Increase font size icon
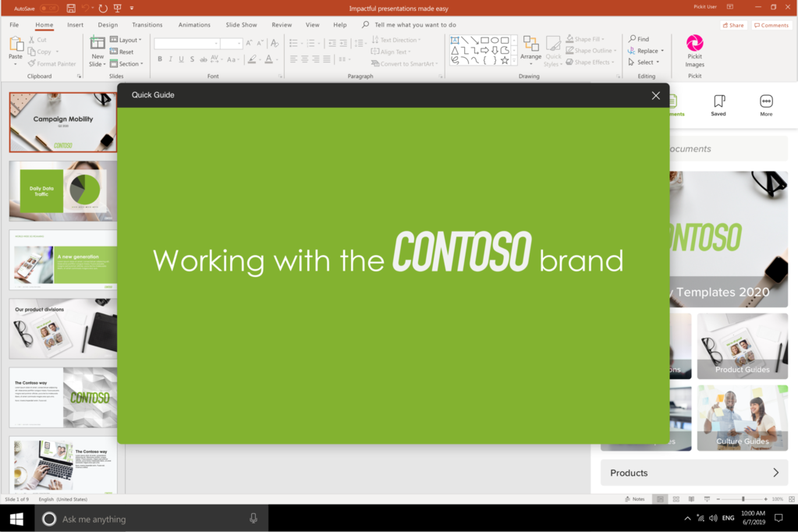798x532 pixels. tap(249, 44)
